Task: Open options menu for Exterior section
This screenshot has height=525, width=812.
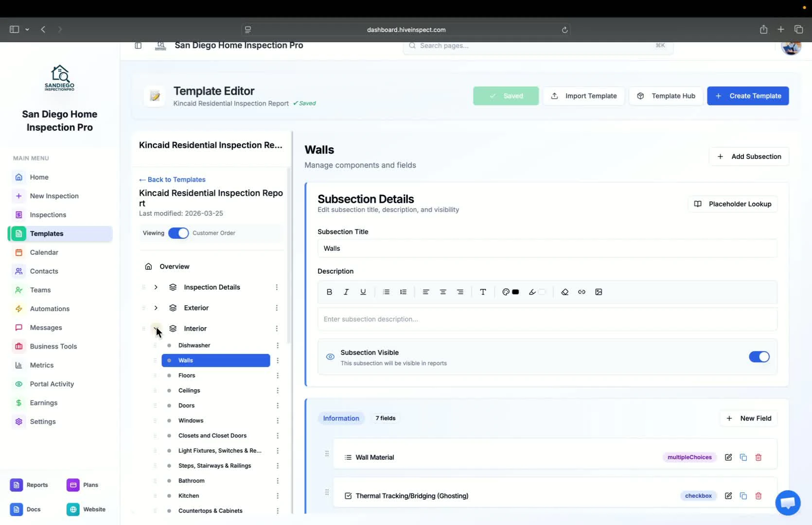Action: 277,308
